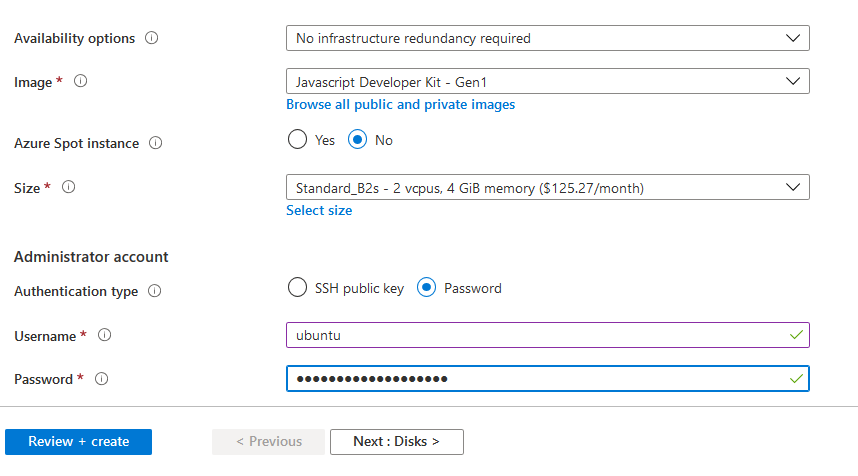Open Browse all public and private images
The width and height of the screenshot is (858, 476).
point(401,105)
